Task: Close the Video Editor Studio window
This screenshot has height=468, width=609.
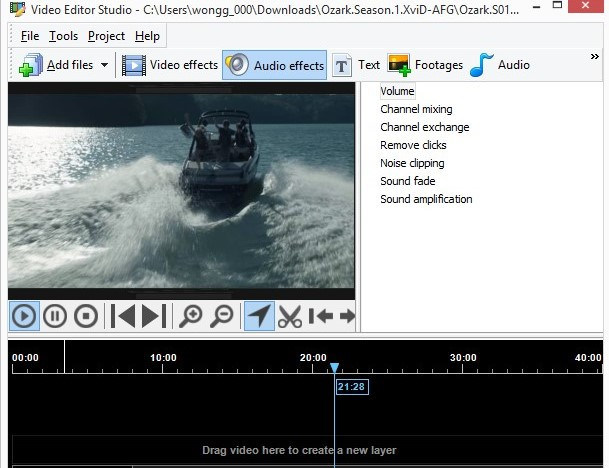Action: coord(586,5)
